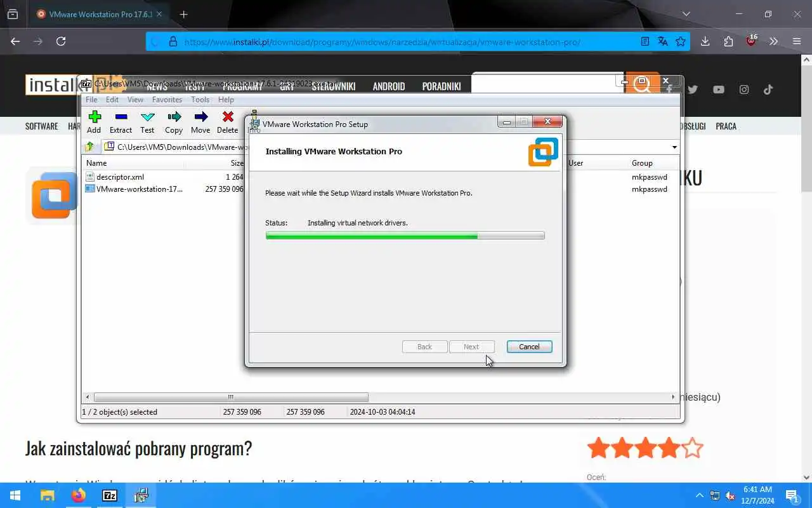List all tabs dropdown arrow
The width and height of the screenshot is (812, 508).
686,14
